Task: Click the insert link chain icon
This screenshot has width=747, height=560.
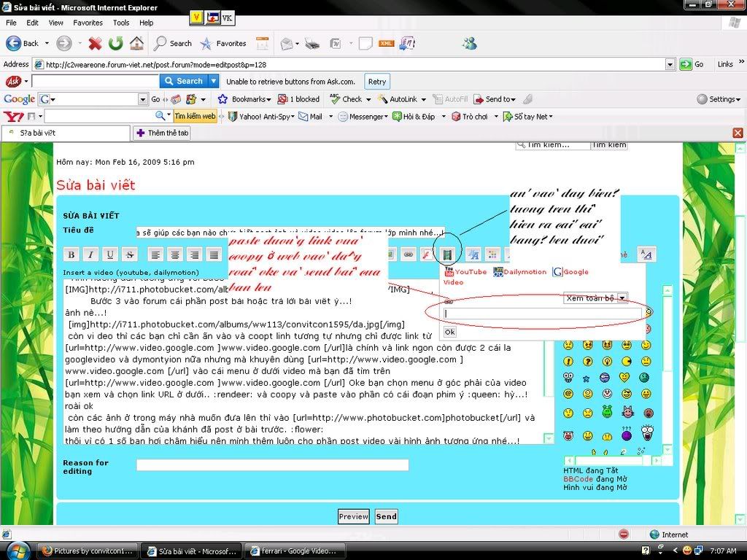Action: pyautogui.click(x=409, y=254)
